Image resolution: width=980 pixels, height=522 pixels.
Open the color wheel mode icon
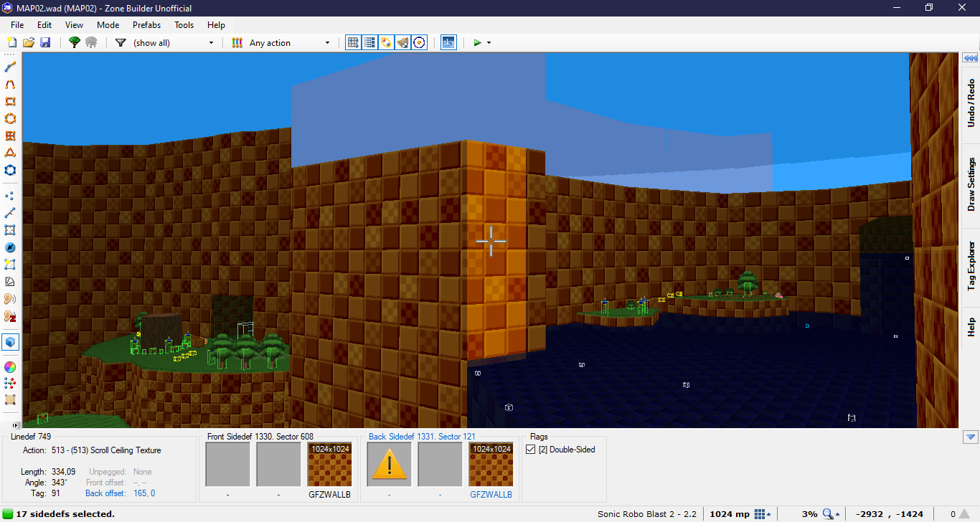(10, 367)
